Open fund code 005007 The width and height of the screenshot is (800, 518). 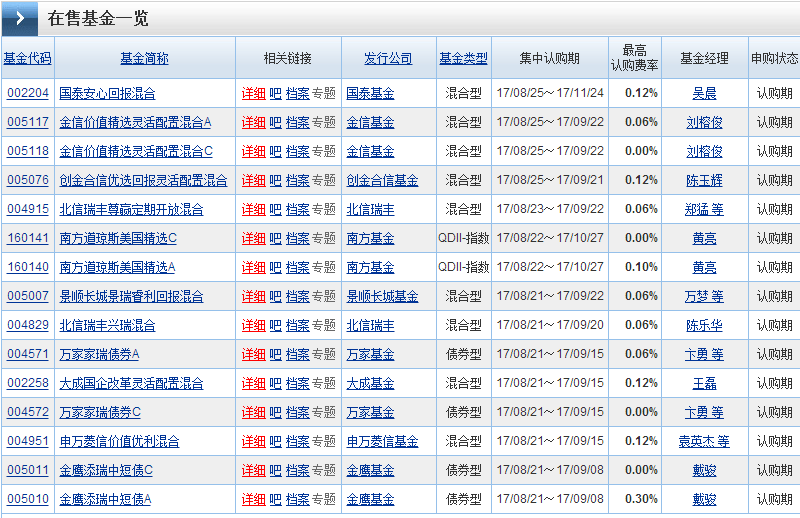tap(28, 296)
